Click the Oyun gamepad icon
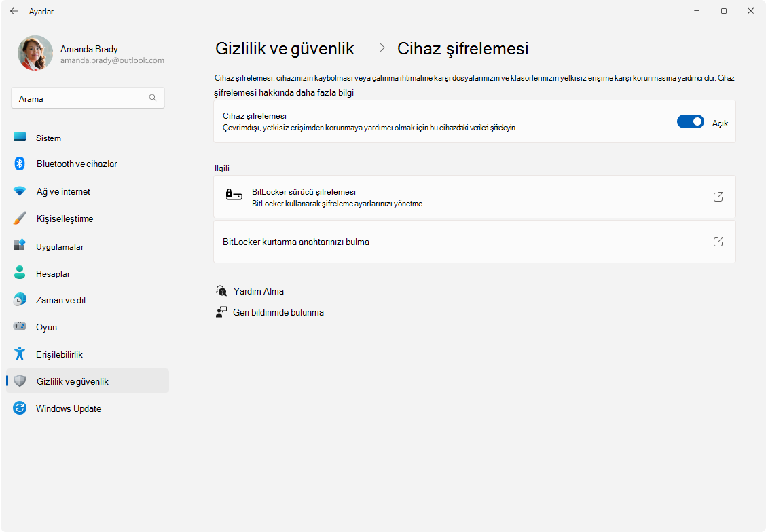Screen dimensions: 766x532 tap(20, 326)
